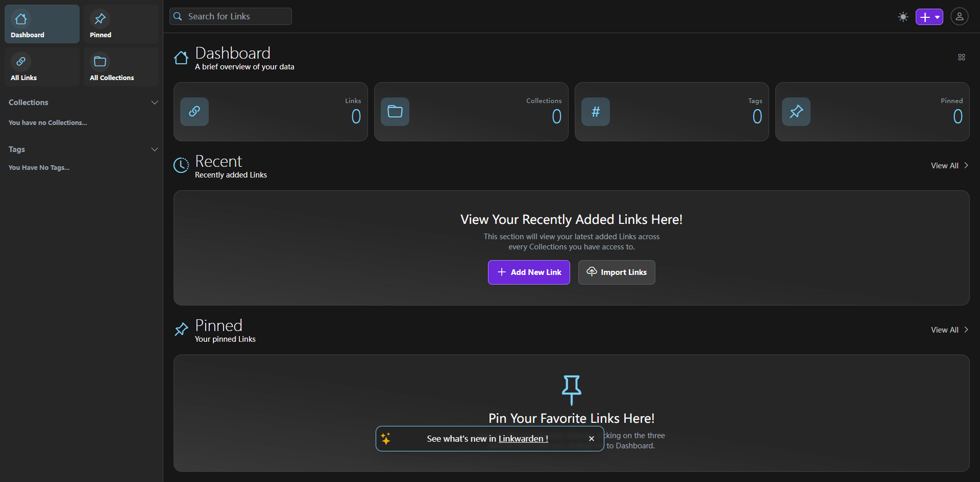
Task: Focus the Search for Links field
Action: 231,16
